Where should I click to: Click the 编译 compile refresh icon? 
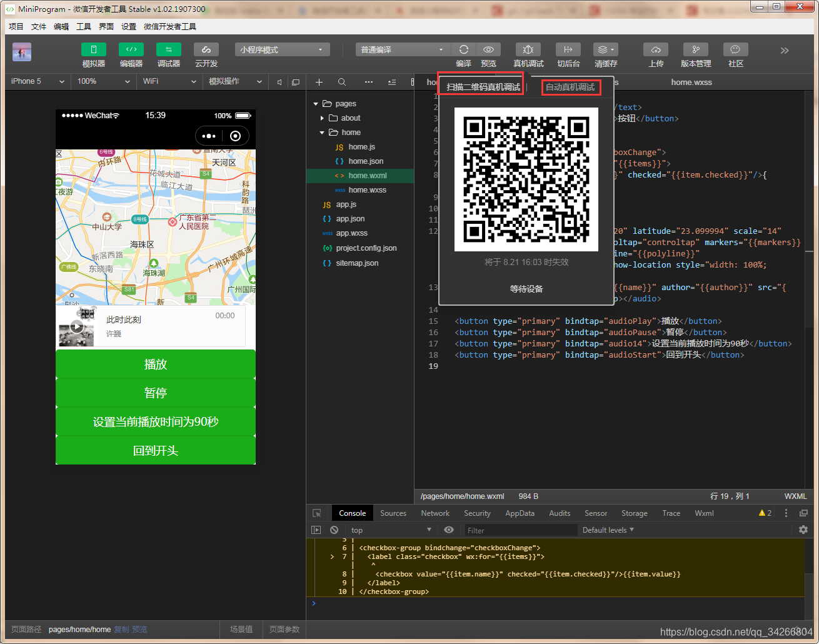(x=463, y=49)
